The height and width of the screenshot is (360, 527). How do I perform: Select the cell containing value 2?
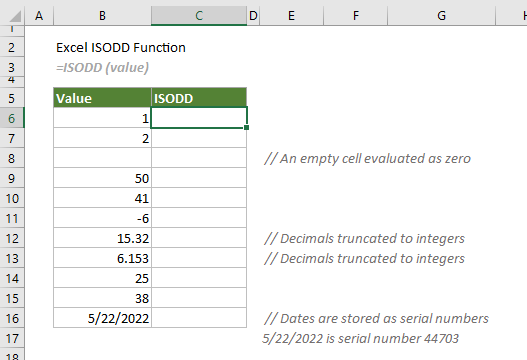pos(103,138)
